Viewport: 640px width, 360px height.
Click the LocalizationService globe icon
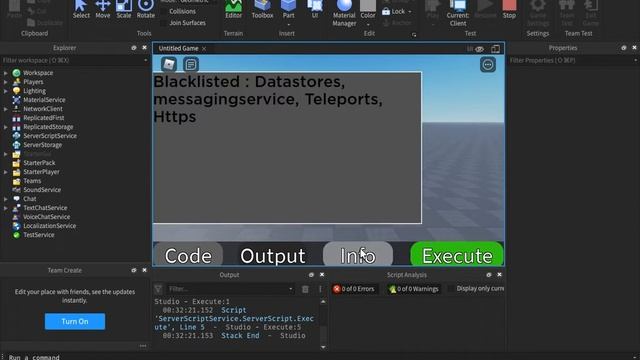(x=16, y=226)
